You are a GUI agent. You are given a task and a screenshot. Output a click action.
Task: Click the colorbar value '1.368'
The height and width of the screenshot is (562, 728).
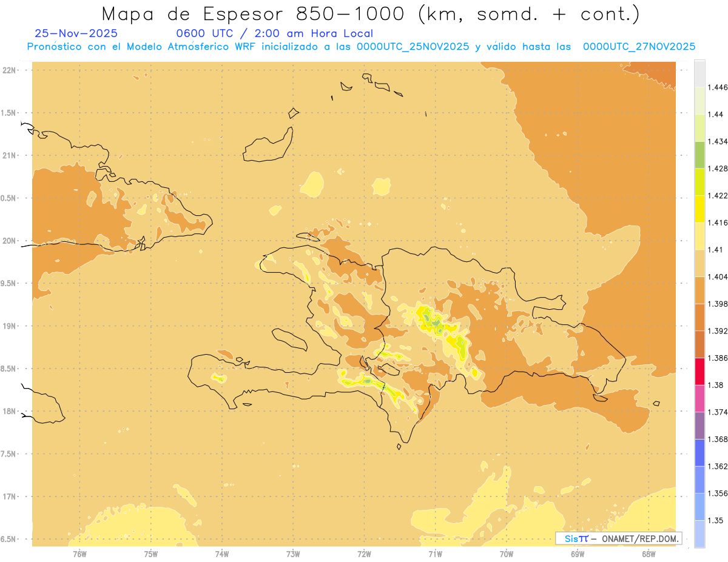pyautogui.click(x=717, y=440)
